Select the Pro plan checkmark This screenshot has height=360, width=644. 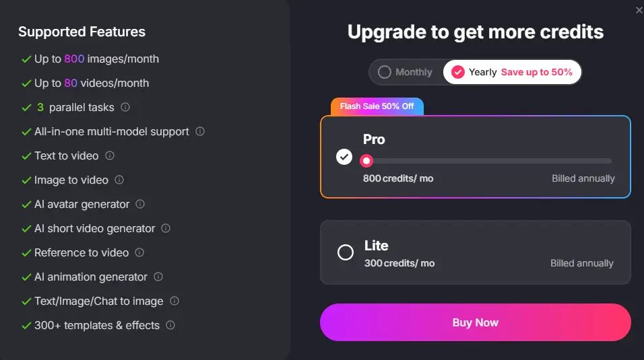point(344,157)
